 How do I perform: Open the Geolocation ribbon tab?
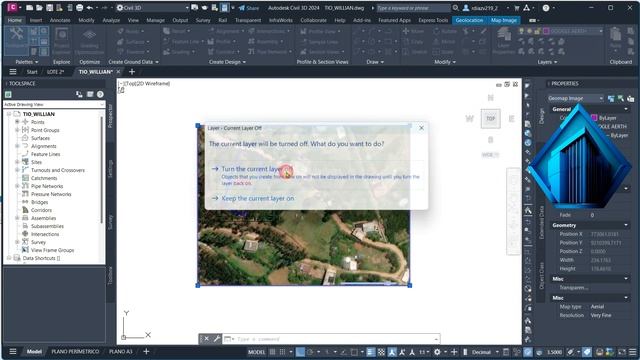469,20
